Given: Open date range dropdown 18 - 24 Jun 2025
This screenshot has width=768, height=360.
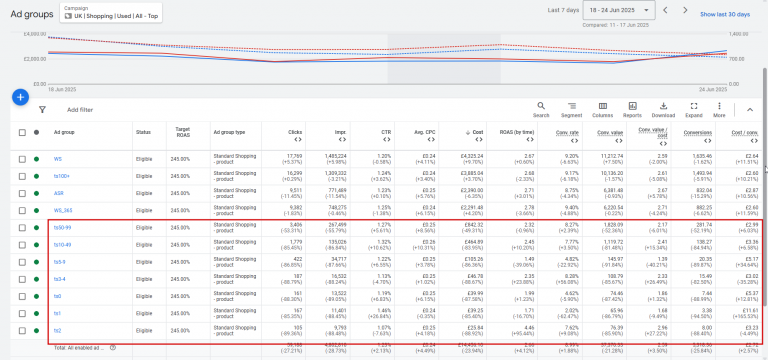Looking at the screenshot, I should [x=618, y=10].
